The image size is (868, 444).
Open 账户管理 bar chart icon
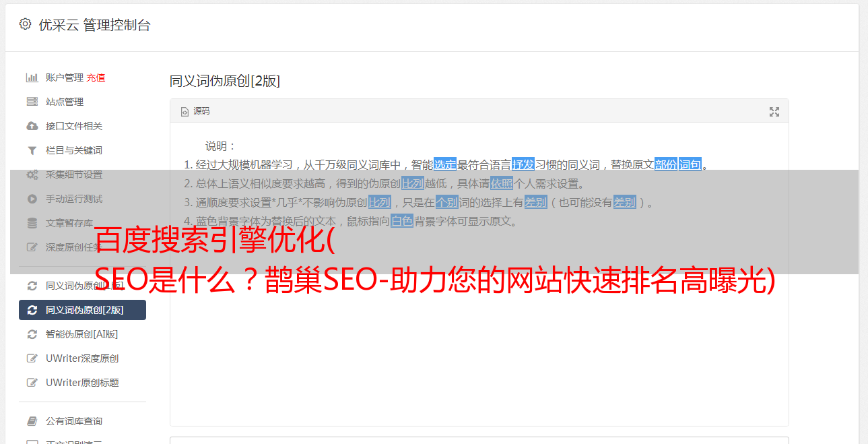(32, 77)
